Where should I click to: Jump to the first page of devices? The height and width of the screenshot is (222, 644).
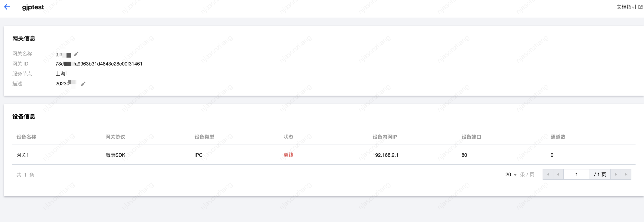(548, 174)
